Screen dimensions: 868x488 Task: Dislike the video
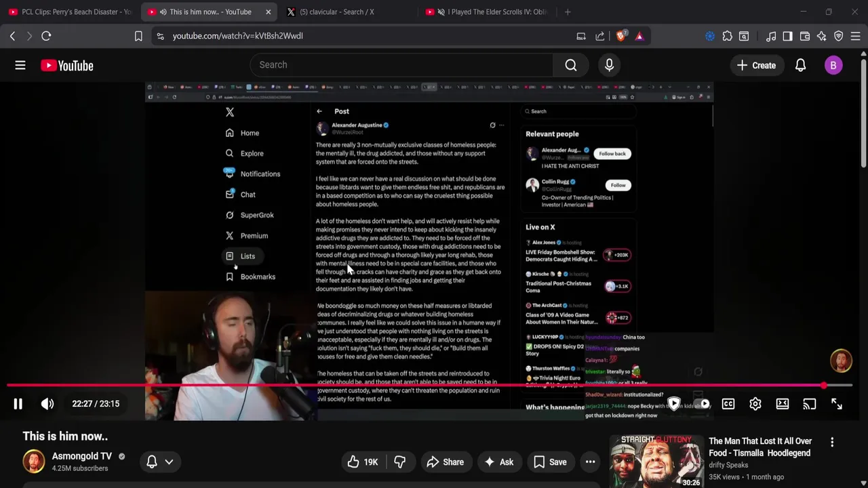point(400,462)
